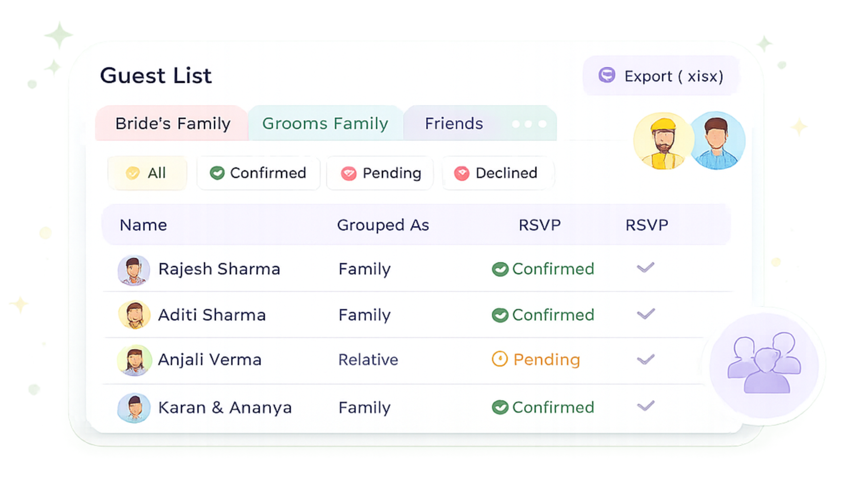Filter guests by Pending status

pyautogui.click(x=380, y=173)
